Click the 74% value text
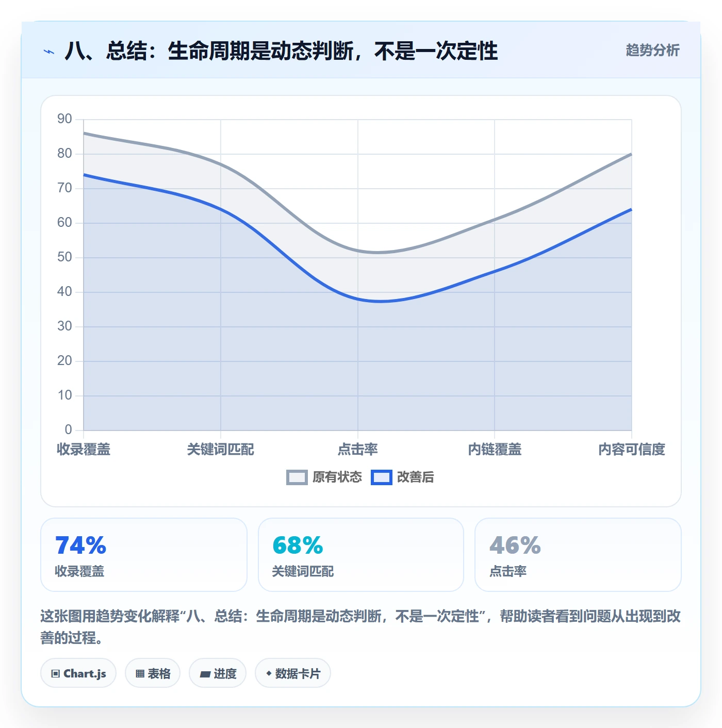 click(x=80, y=545)
